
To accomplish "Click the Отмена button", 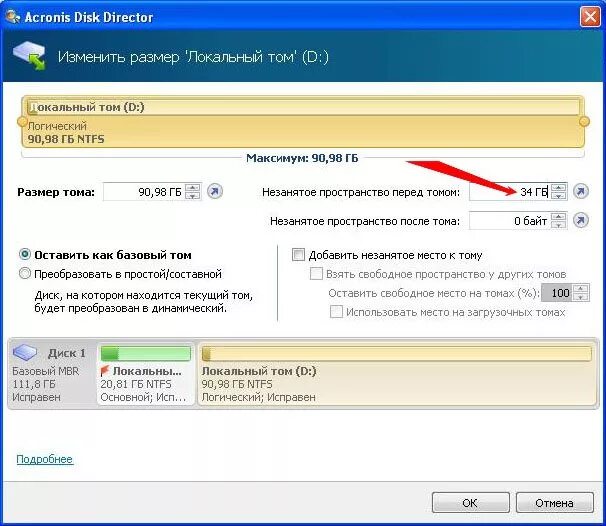I will [x=554, y=502].
